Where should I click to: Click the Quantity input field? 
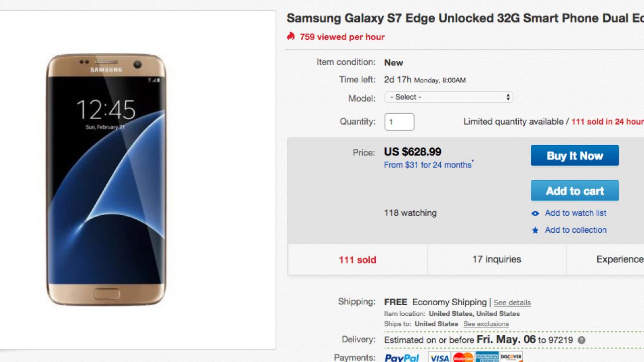click(399, 122)
